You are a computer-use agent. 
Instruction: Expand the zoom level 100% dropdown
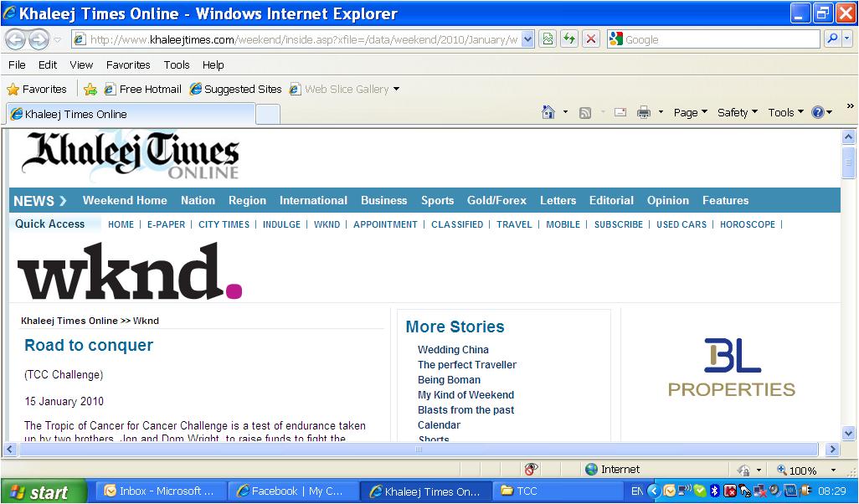833,471
